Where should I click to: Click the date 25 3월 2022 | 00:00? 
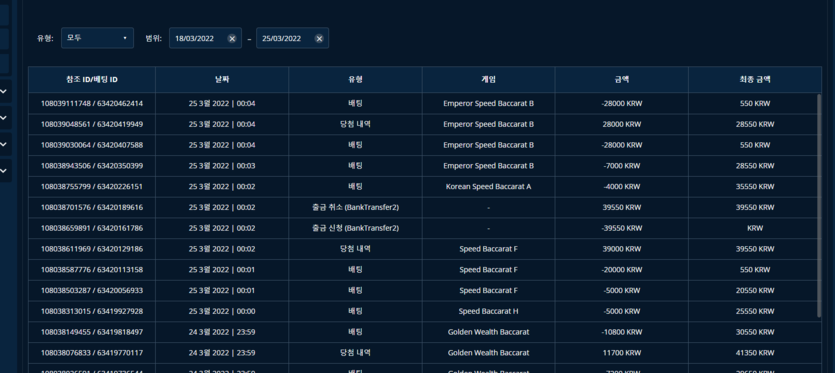(x=222, y=311)
